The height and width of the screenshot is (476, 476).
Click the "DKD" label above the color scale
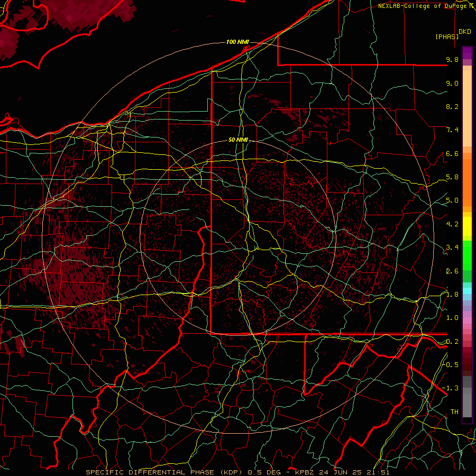(x=465, y=32)
